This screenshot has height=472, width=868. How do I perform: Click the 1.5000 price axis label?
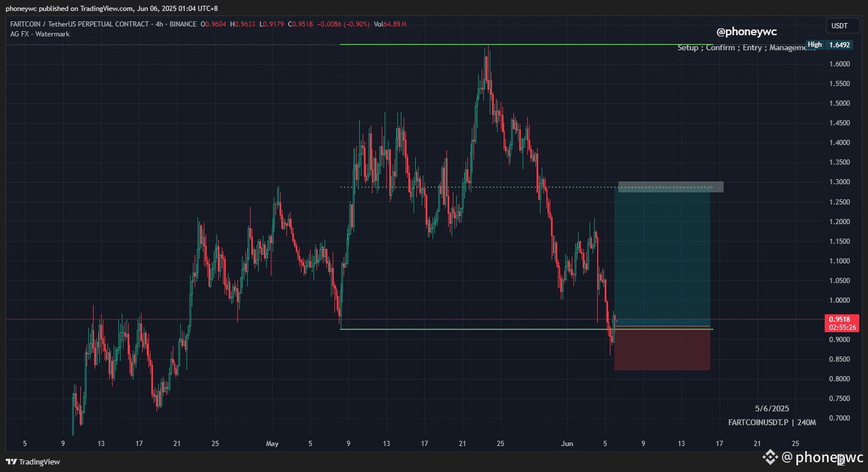840,103
